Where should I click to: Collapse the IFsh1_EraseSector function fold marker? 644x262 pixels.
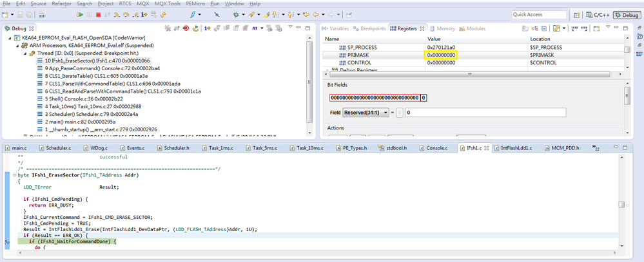tap(15, 176)
